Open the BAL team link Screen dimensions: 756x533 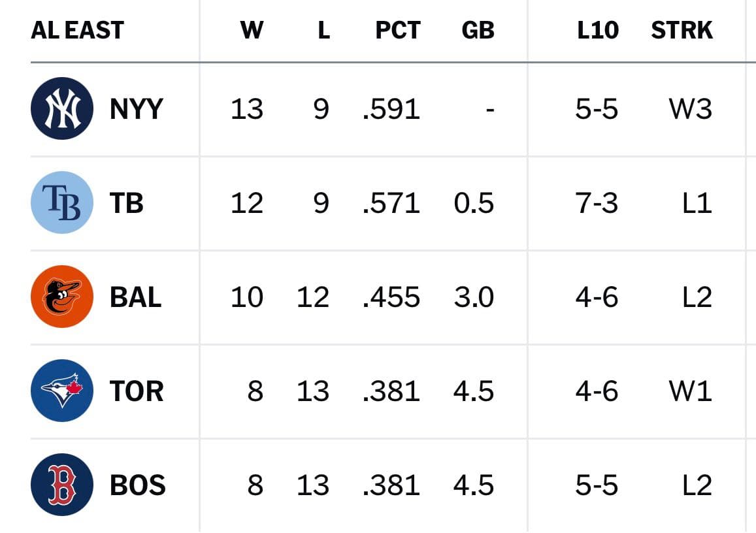click(x=135, y=297)
